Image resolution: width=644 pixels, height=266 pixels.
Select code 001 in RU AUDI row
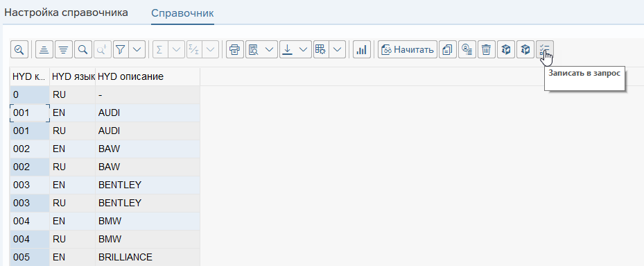(30, 131)
